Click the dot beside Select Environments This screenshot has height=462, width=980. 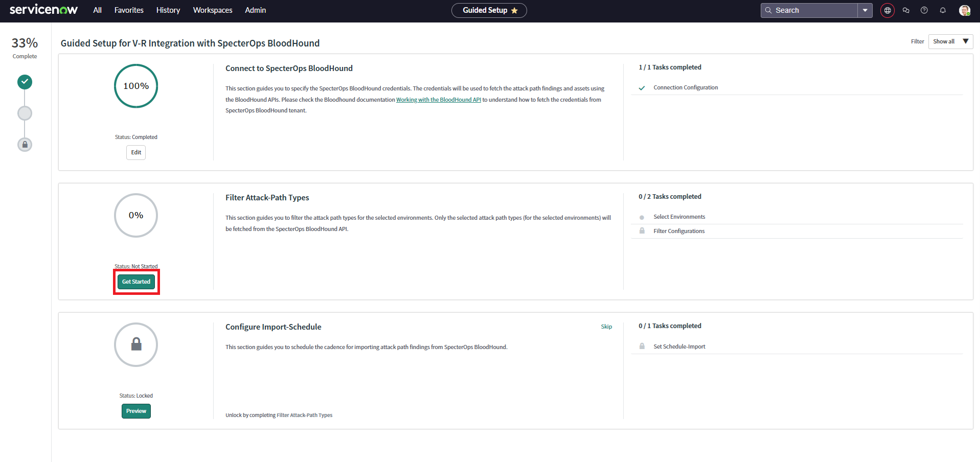pyautogui.click(x=642, y=217)
